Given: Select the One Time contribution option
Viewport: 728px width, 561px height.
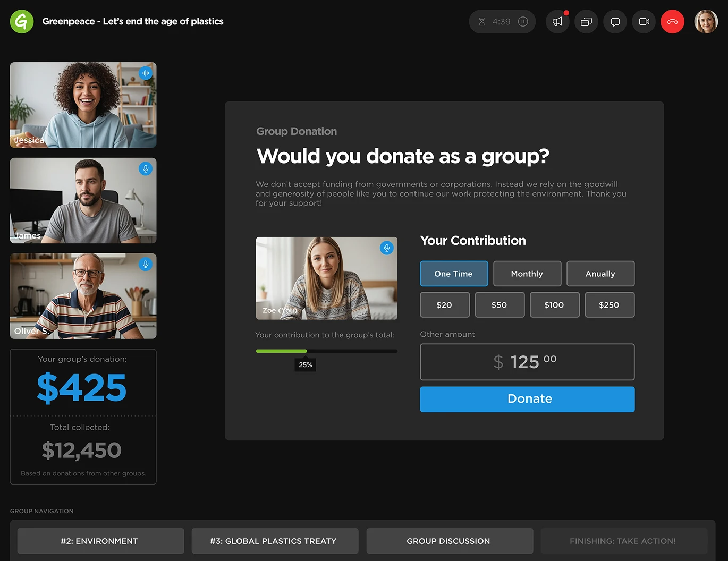Looking at the screenshot, I should pyautogui.click(x=453, y=274).
